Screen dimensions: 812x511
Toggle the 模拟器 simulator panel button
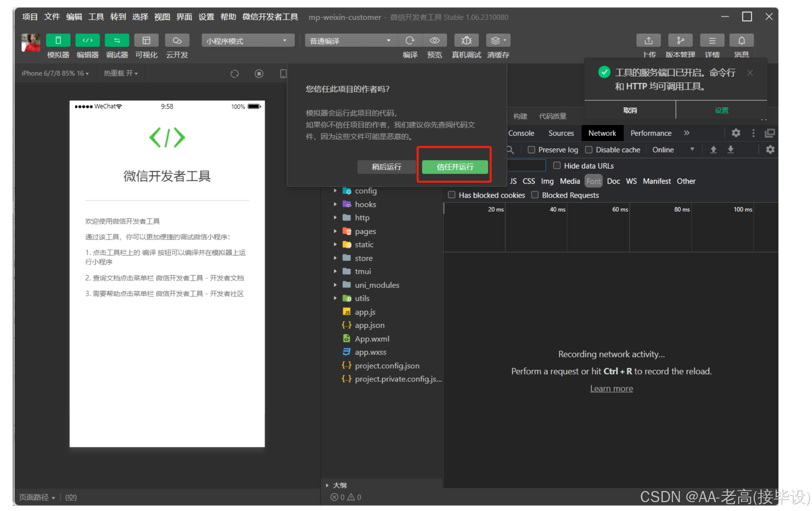coord(58,40)
